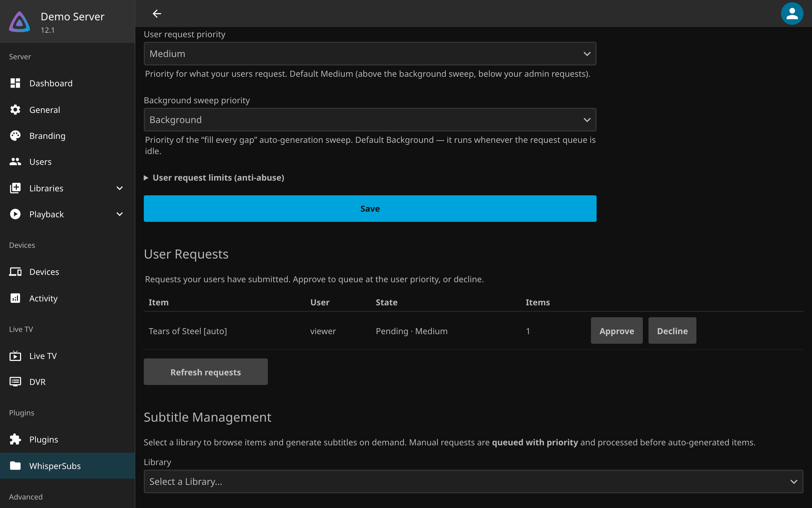Open Activity menu item
The height and width of the screenshot is (508, 812).
[x=67, y=298]
